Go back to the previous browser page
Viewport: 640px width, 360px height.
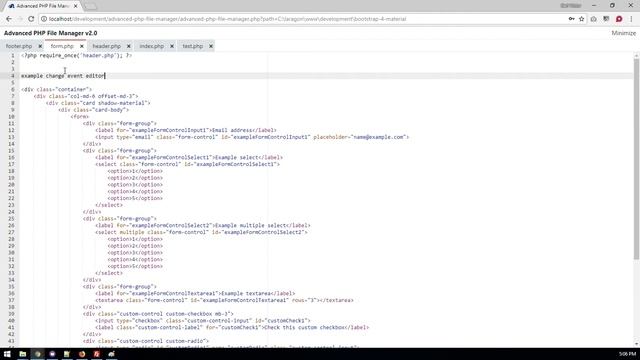pos(9,19)
